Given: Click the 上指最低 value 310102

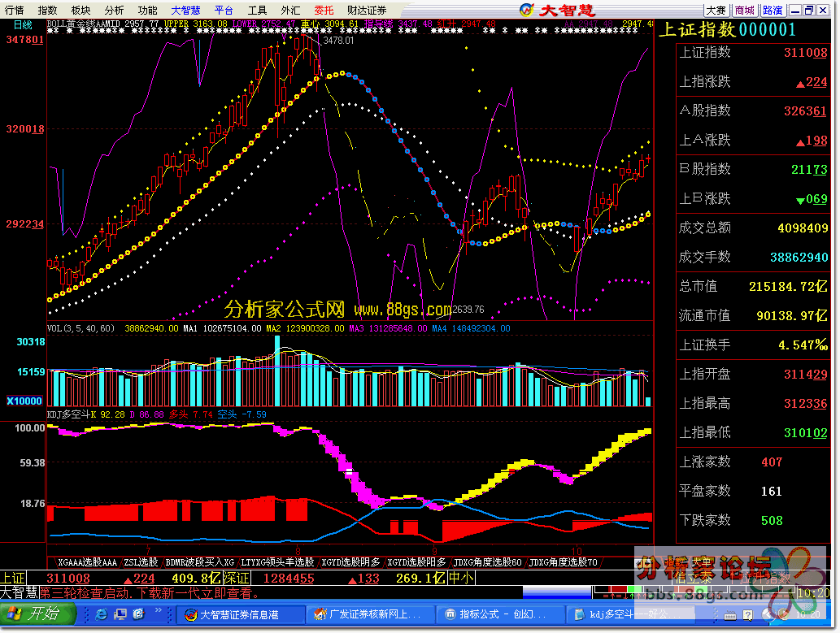Looking at the screenshot, I should point(806,433).
